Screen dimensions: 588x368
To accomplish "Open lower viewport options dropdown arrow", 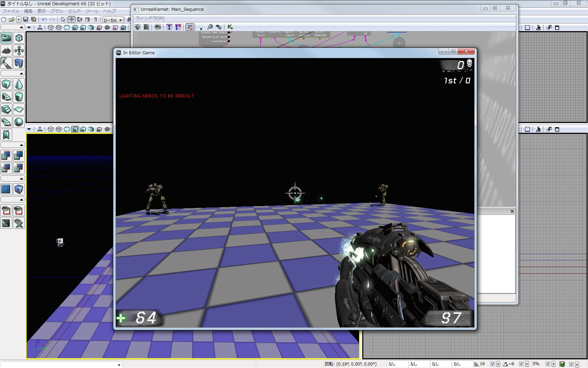I will point(29,129).
